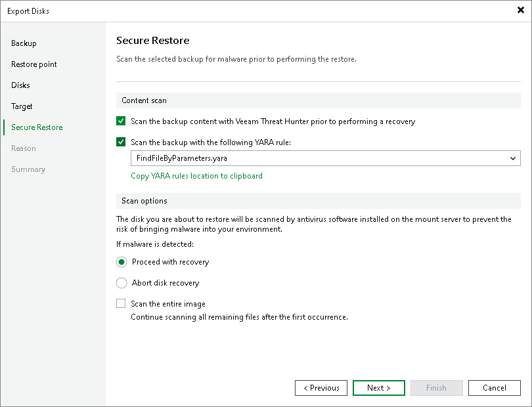Enable the Scan the entire image option
This screenshot has height=407, width=532.
(x=121, y=303)
